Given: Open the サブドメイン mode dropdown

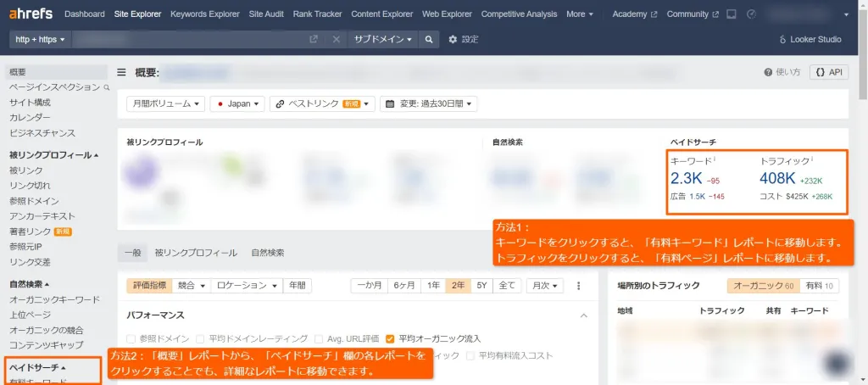Looking at the screenshot, I should coord(383,39).
